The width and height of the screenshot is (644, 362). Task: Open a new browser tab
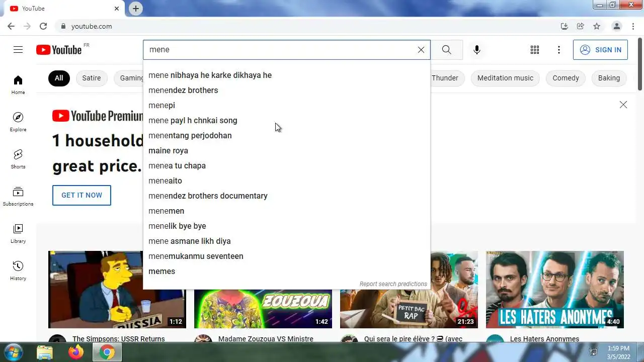(136, 9)
